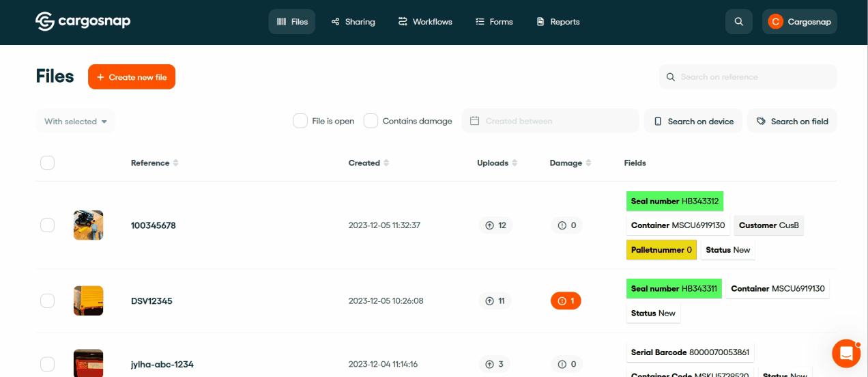The height and width of the screenshot is (377, 868).
Task: Open thumbnail image for file DSV12345
Action: point(89,301)
